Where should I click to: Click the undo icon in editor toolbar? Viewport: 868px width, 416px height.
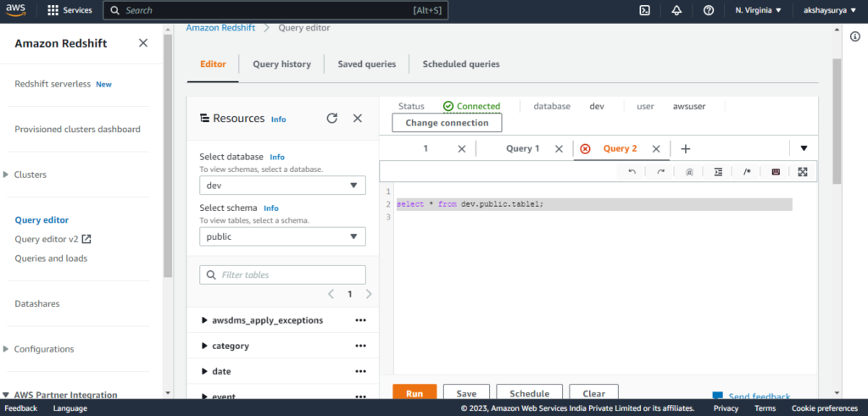(x=632, y=172)
